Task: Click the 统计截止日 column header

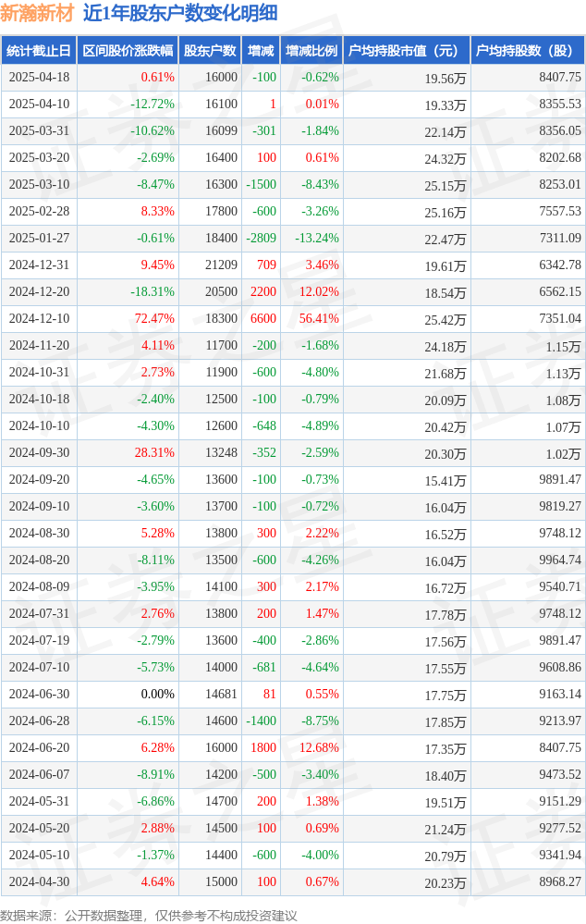Action: [x=39, y=51]
